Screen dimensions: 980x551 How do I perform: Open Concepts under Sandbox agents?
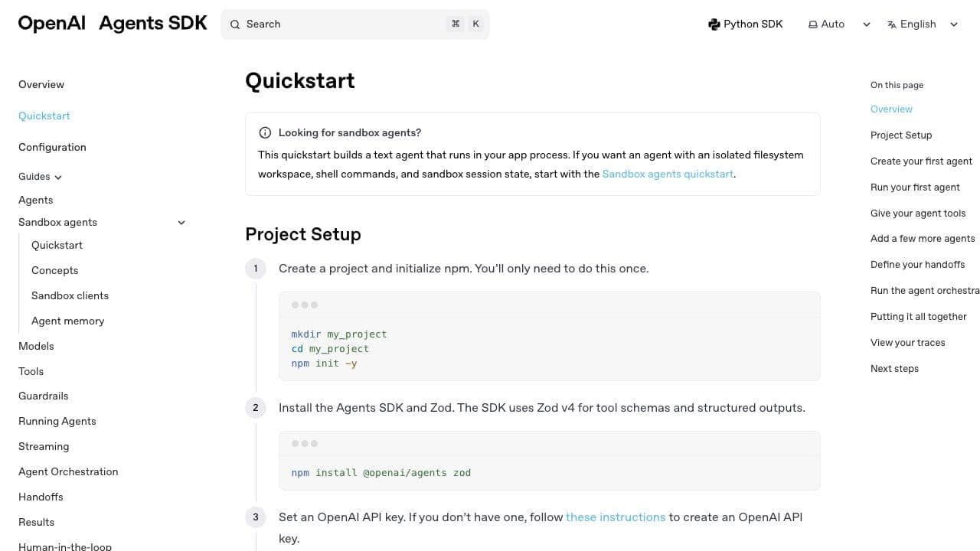tap(55, 271)
